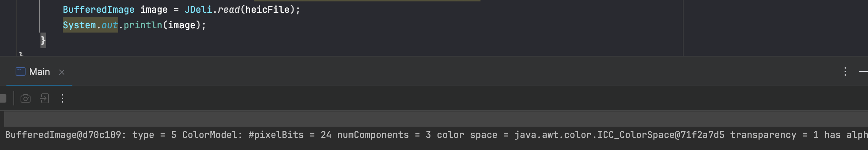Click the highlighted closing brace
868x150 pixels.
click(x=43, y=40)
